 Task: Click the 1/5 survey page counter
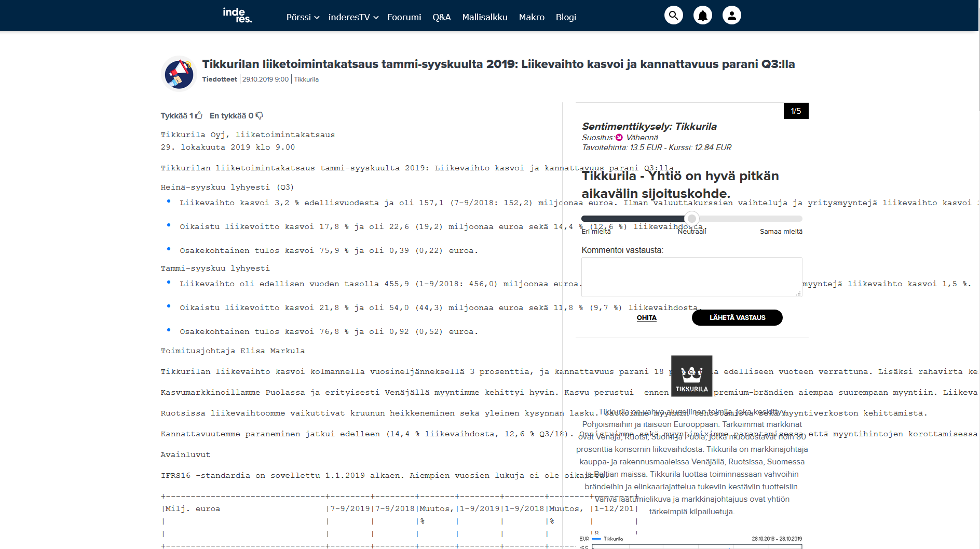click(796, 111)
